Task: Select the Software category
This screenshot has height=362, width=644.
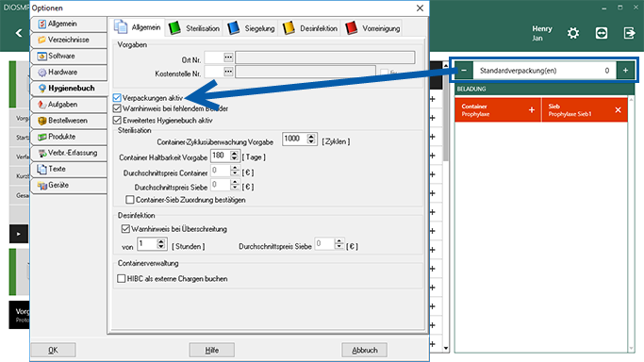Action: (69, 56)
